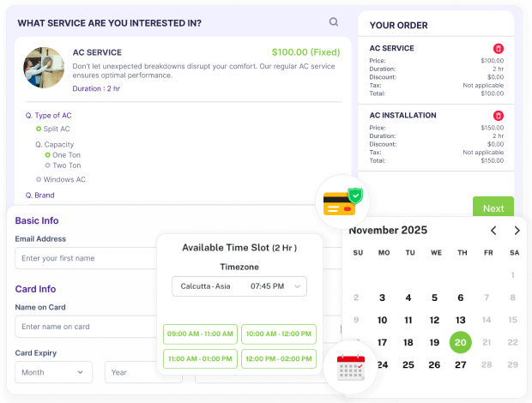
Task: Click the Card Info section heading
Action: point(35,289)
